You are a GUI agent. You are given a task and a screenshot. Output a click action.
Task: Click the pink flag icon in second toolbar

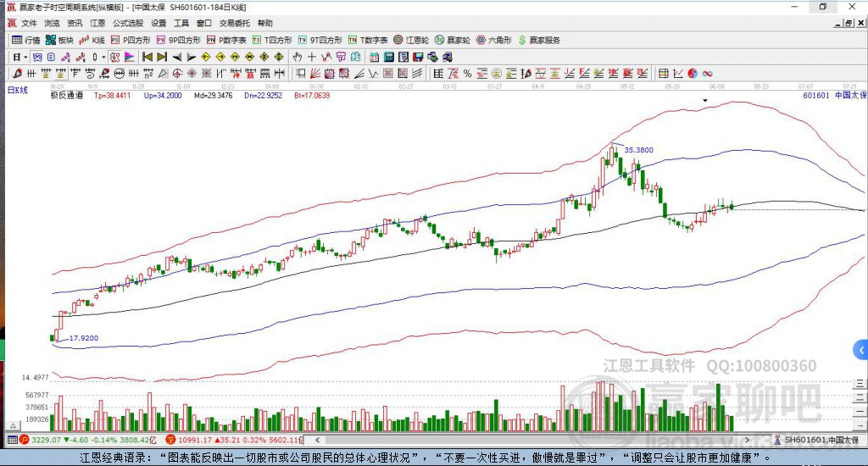click(x=130, y=57)
